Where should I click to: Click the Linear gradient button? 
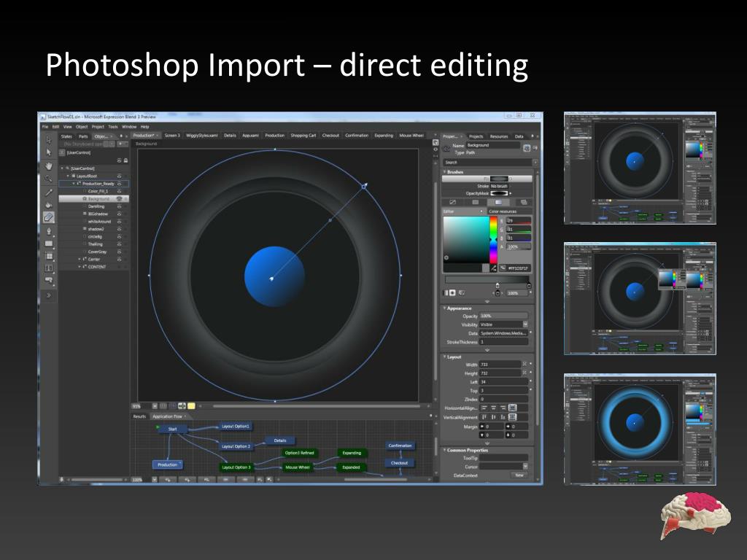[446, 293]
